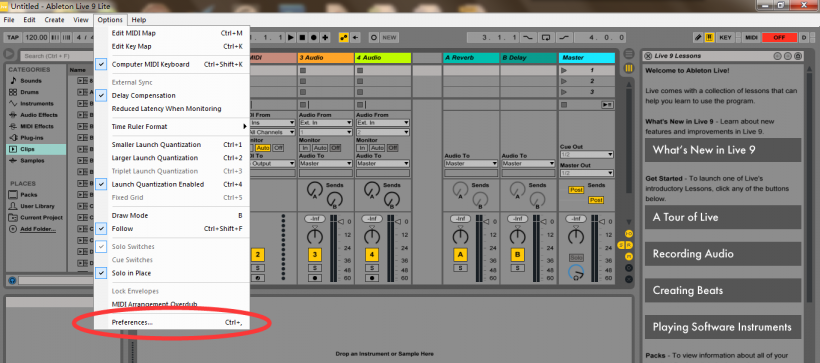Open the Playing Software Instruments lesson

723,327
